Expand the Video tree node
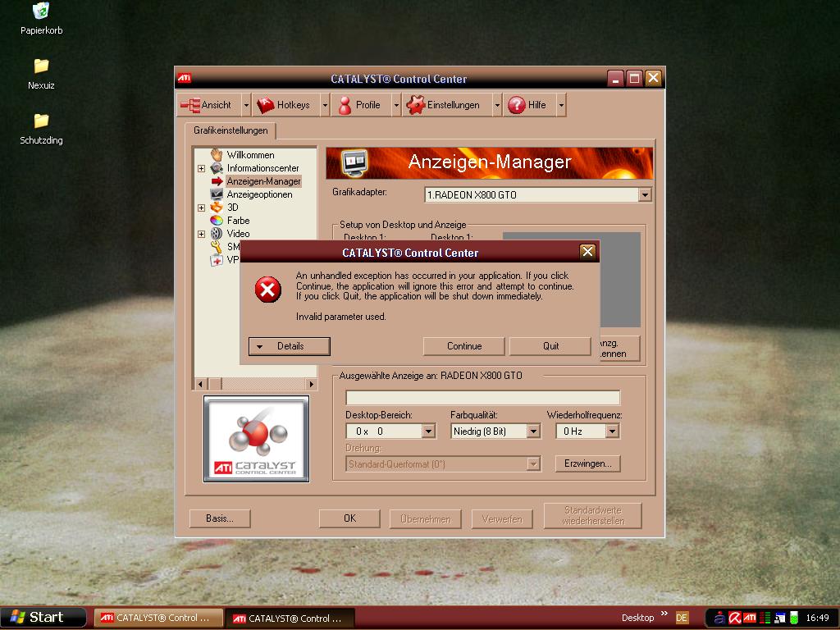This screenshot has height=630, width=840. 202,234
